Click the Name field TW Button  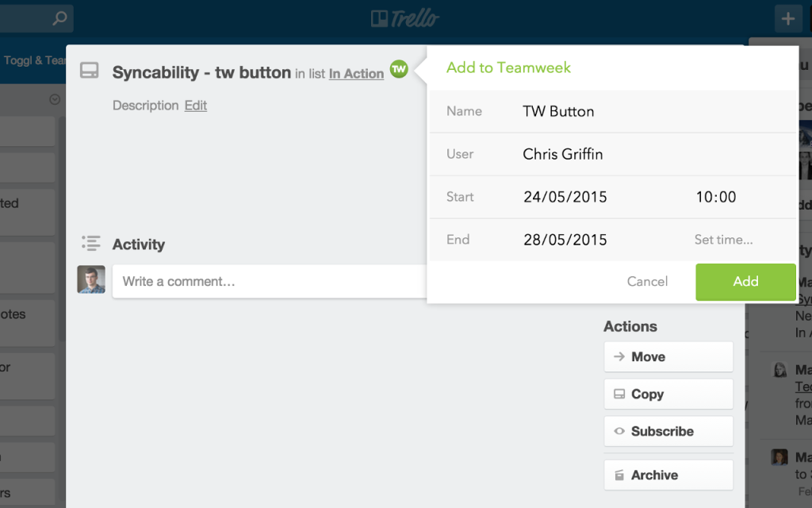tap(558, 112)
